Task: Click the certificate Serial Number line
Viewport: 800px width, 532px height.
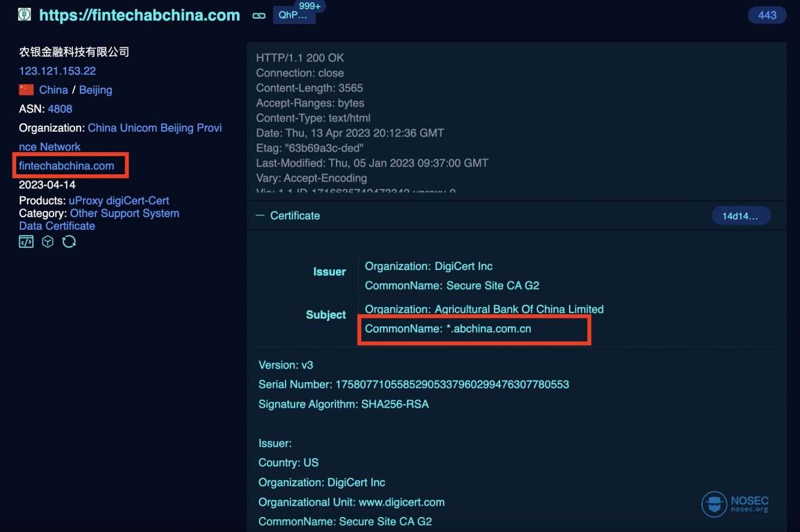Action: [414, 385]
